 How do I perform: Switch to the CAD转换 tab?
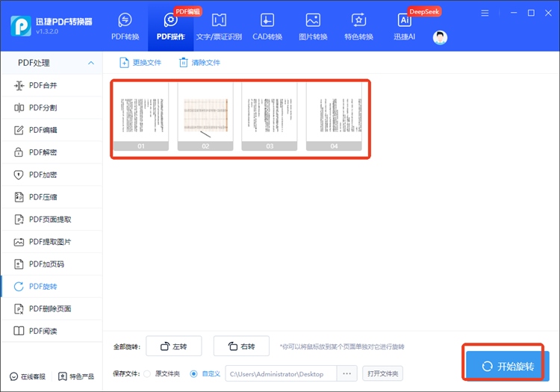coord(267,26)
